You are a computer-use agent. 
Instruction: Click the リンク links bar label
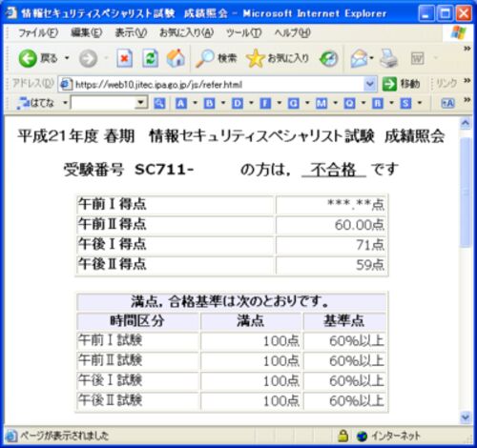point(446,84)
